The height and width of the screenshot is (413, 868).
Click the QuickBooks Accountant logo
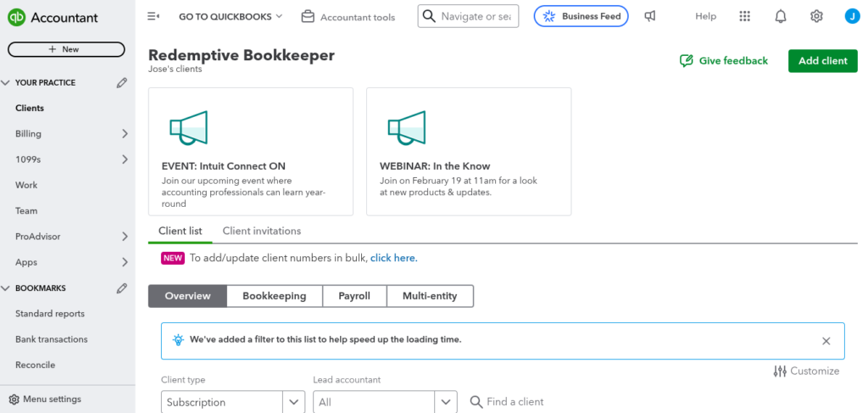point(53,18)
